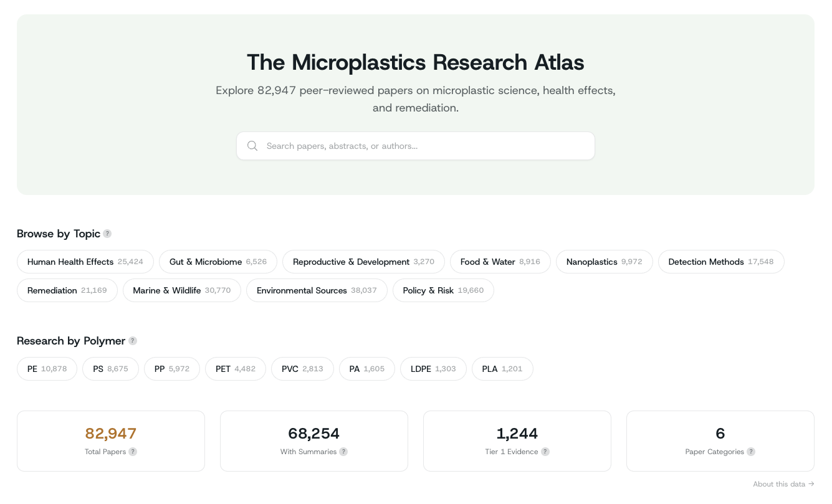Click the search papers input field
The width and height of the screenshot is (832, 504).
pos(424,146)
